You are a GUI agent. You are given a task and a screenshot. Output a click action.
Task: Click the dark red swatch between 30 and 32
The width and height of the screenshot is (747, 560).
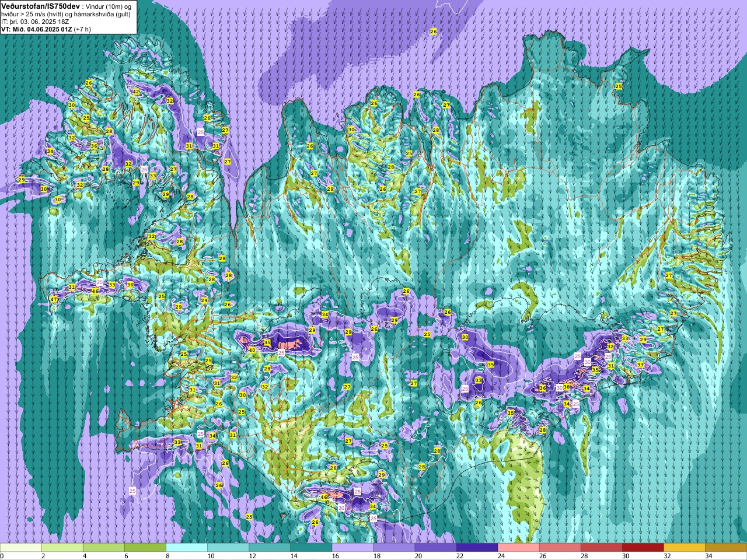643,548
